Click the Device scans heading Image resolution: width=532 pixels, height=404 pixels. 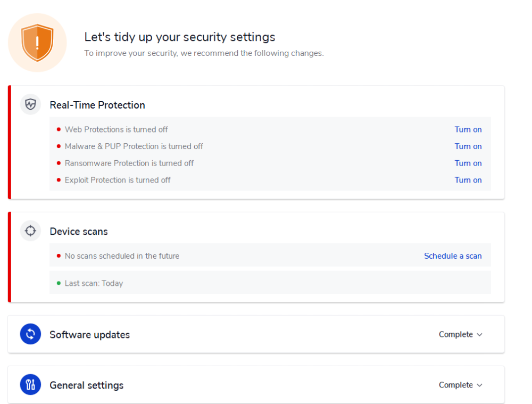79,232
